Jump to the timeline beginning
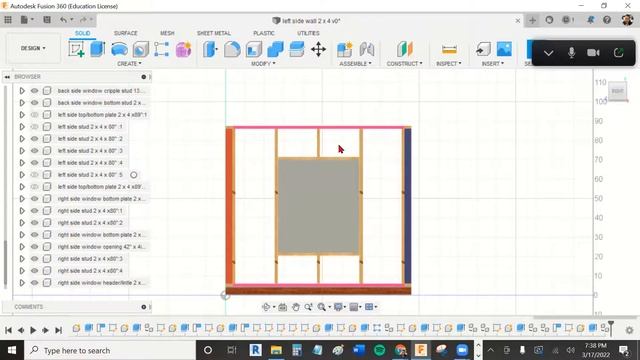 pos(8,330)
